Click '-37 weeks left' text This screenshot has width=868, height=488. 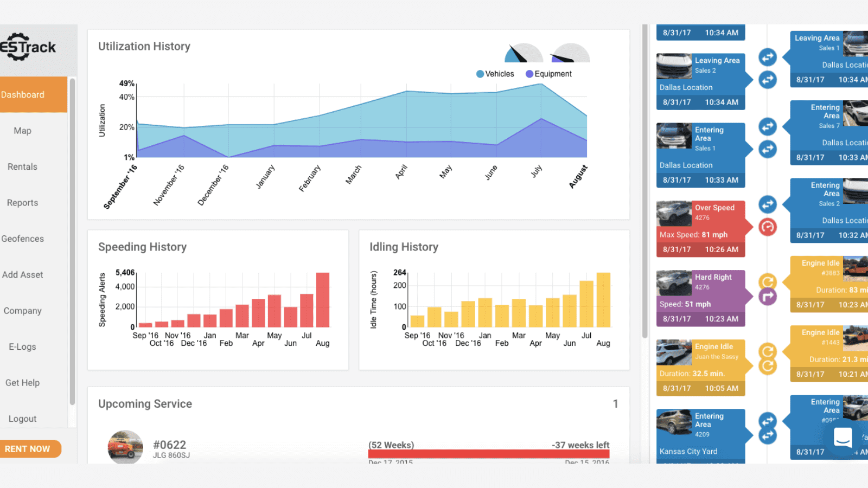pyautogui.click(x=580, y=445)
